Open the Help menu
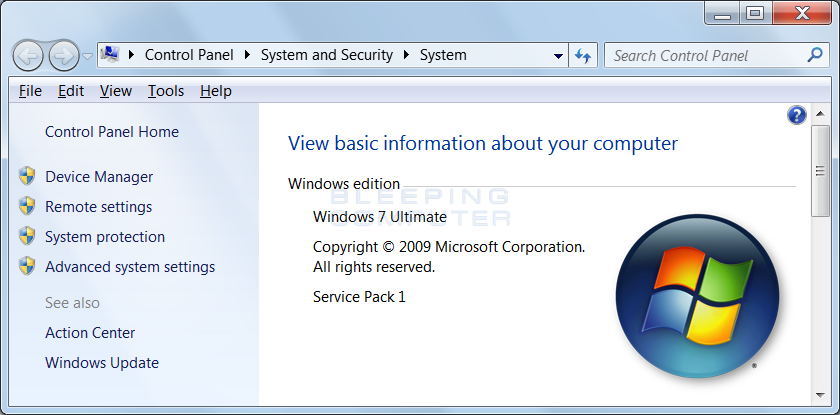This screenshot has height=415, width=840. tap(216, 91)
